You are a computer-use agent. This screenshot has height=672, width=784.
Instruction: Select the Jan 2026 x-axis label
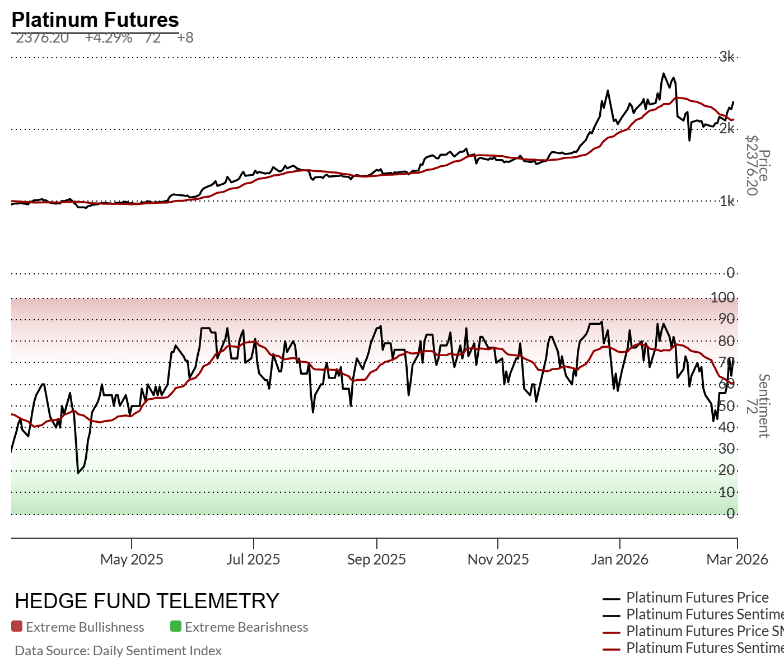point(619,559)
